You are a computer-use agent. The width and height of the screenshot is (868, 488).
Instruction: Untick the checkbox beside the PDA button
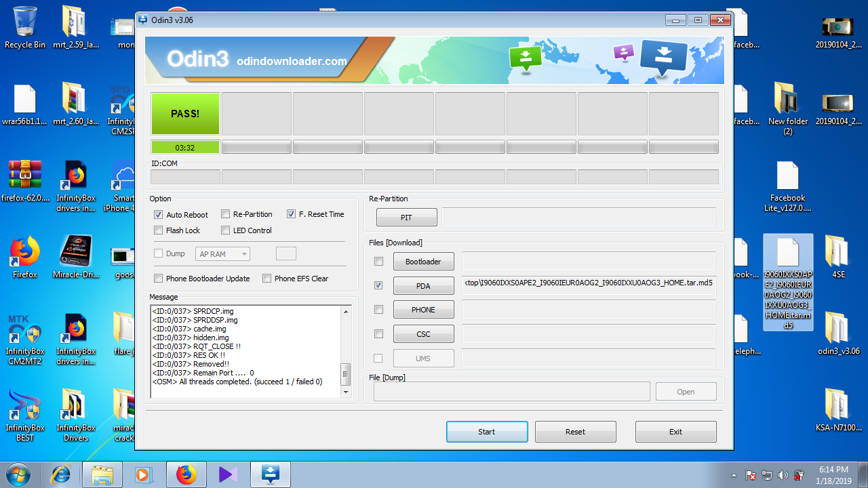pos(378,286)
